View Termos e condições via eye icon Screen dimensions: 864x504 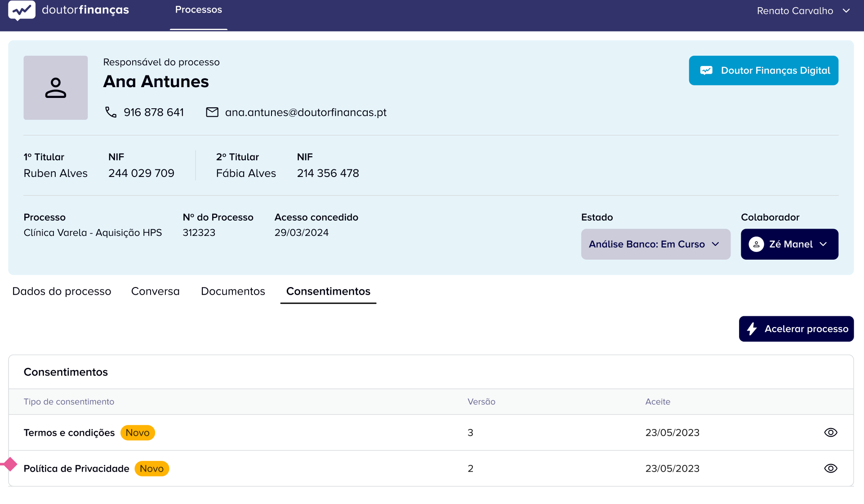tap(830, 433)
